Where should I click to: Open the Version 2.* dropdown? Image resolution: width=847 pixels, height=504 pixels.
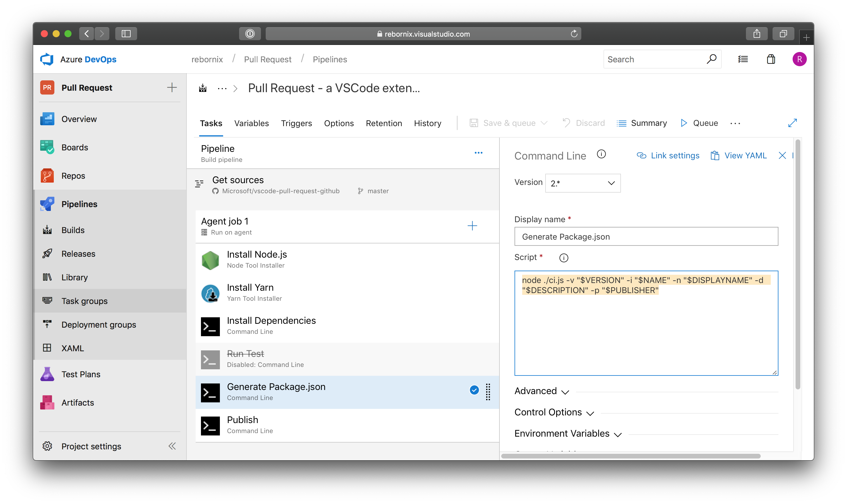click(x=583, y=183)
